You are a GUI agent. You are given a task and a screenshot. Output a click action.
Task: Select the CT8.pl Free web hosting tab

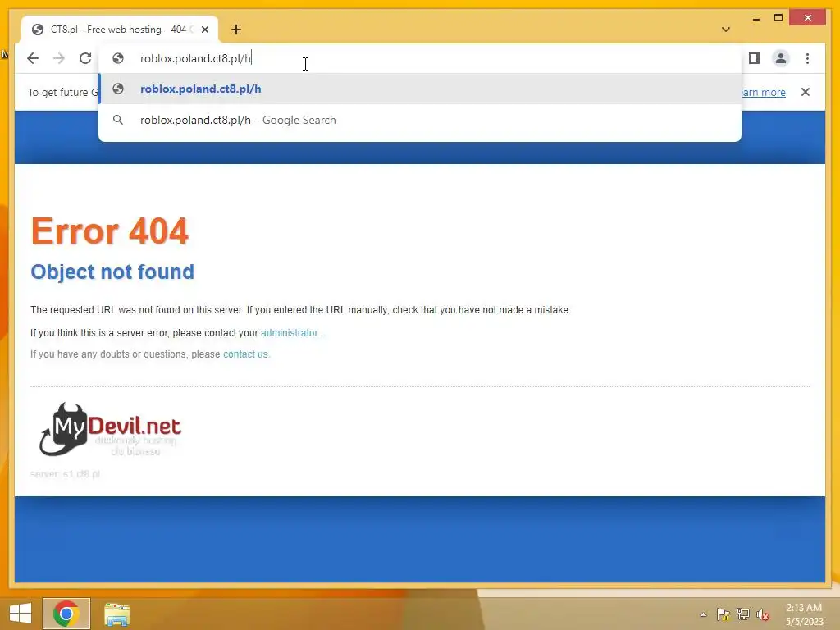click(120, 30)
